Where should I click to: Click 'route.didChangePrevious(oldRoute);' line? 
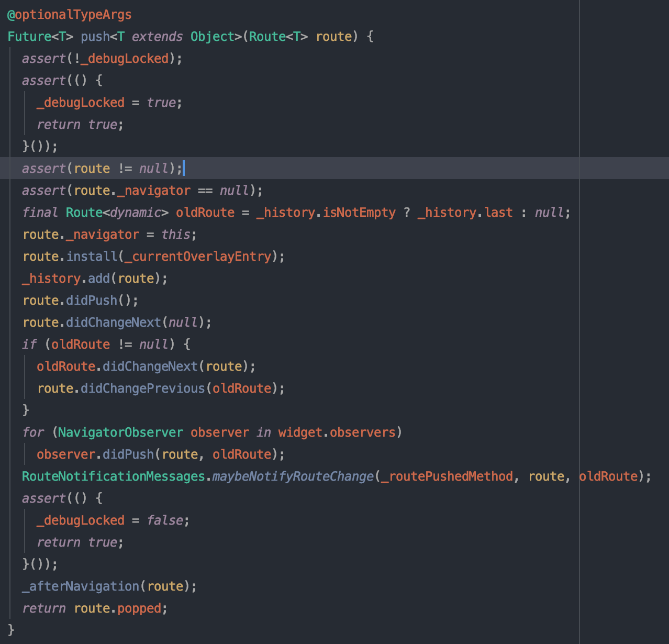click(161, 388)
